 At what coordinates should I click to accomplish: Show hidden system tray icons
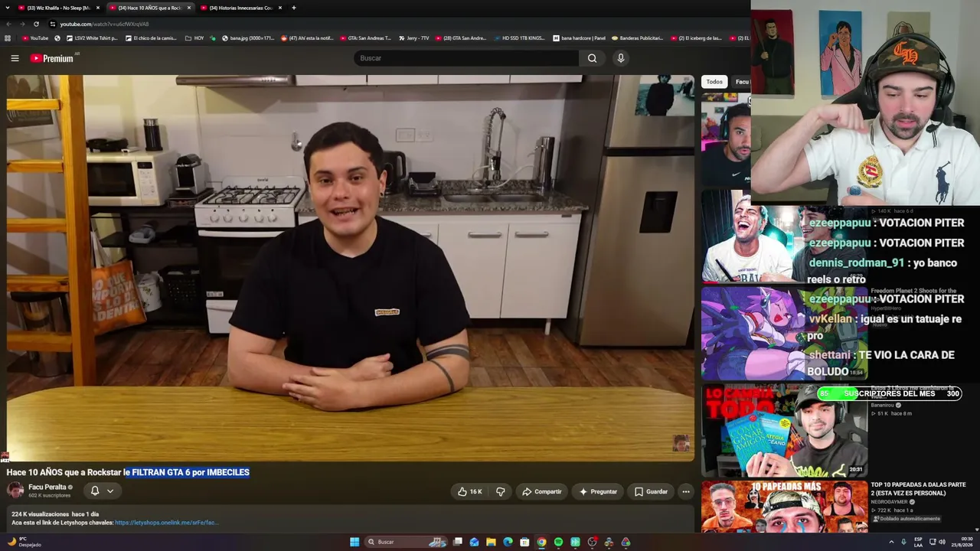[x=891, y=542]
